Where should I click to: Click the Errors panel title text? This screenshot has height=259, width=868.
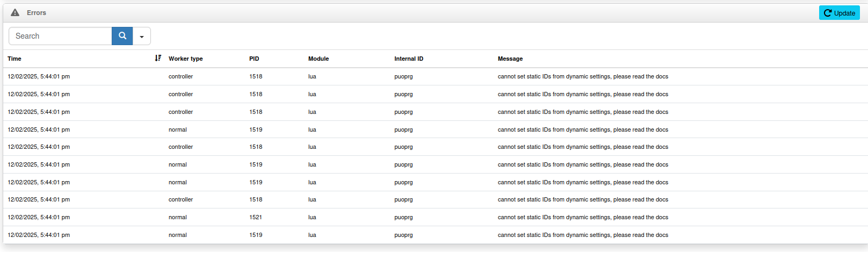37,13
